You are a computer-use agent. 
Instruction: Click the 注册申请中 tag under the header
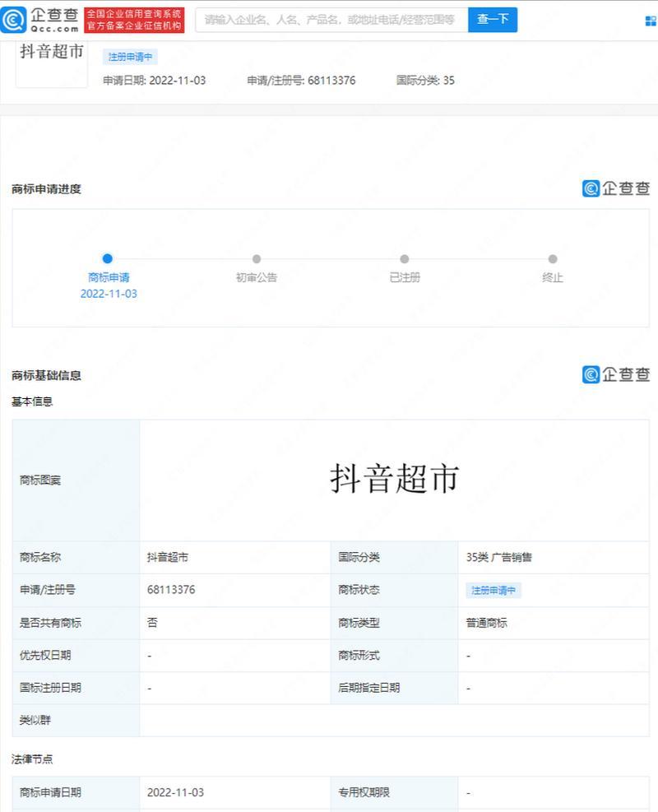(130, 57)
